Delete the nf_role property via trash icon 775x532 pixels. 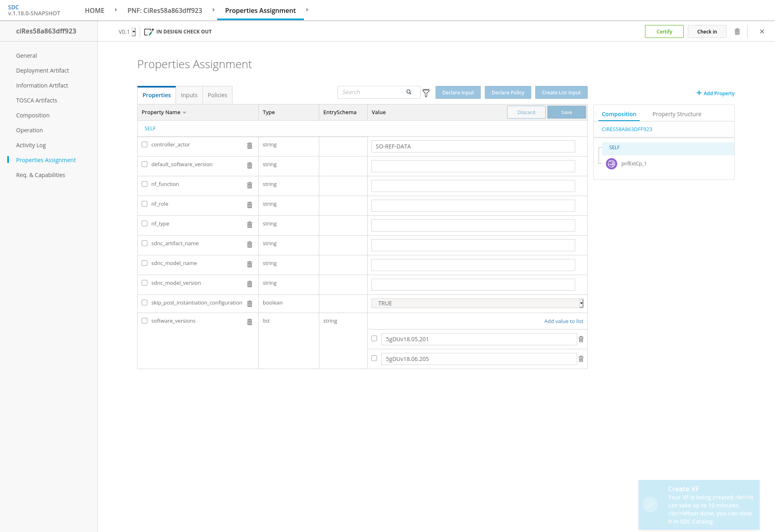pyautogui.click(x=249, y=205)
